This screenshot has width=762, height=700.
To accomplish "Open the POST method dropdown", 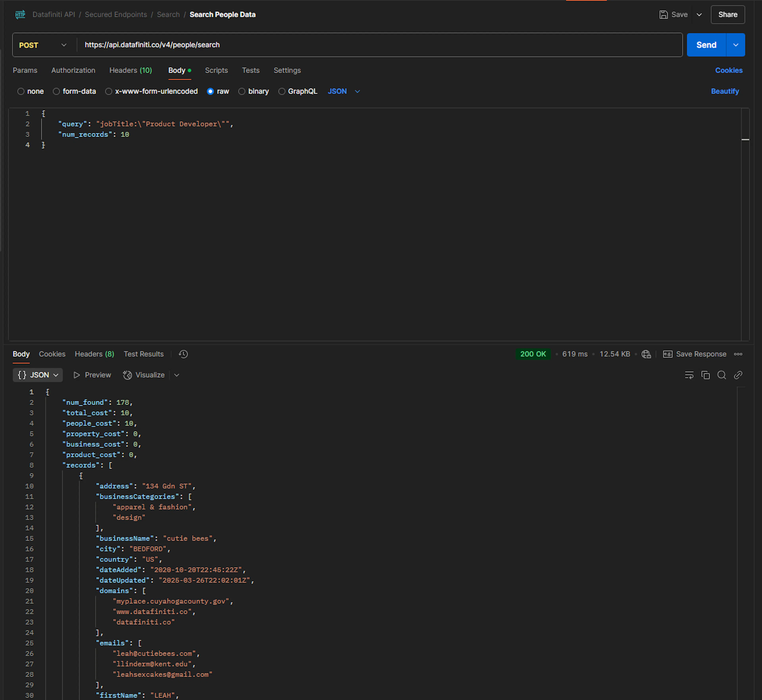I will [x=43, y=45].
